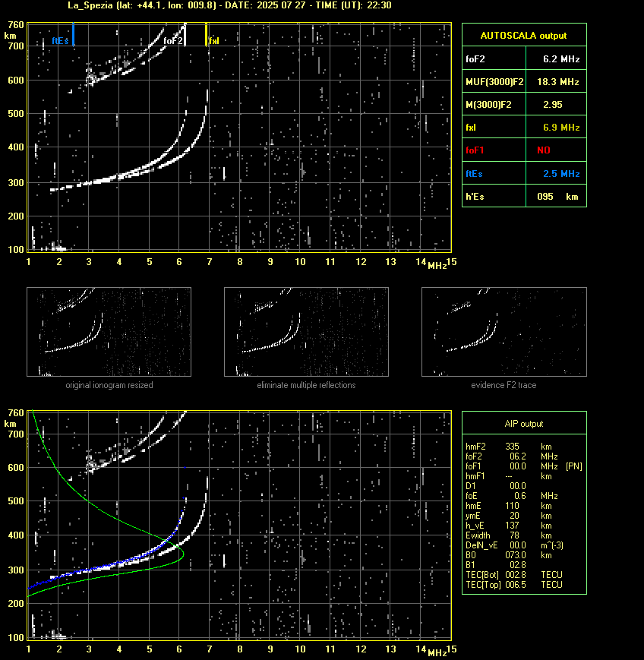This screenshot has width=644, height=660.
Task: Click the La_Spezia date and time title text
Action: (229, 5)
